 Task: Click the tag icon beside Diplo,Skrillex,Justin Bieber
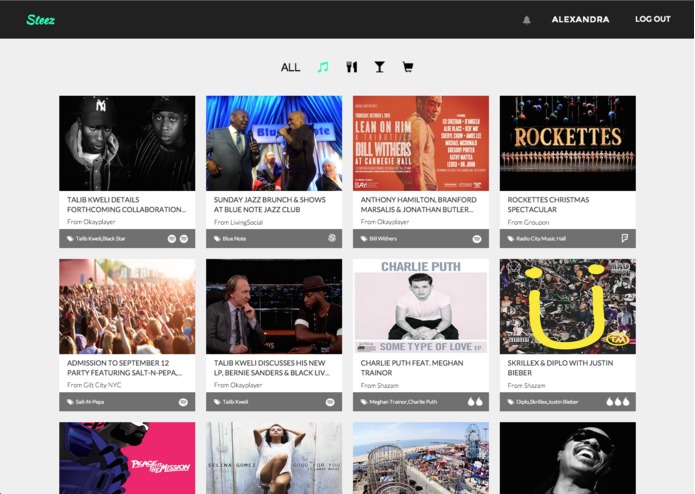tap(511, 402)
